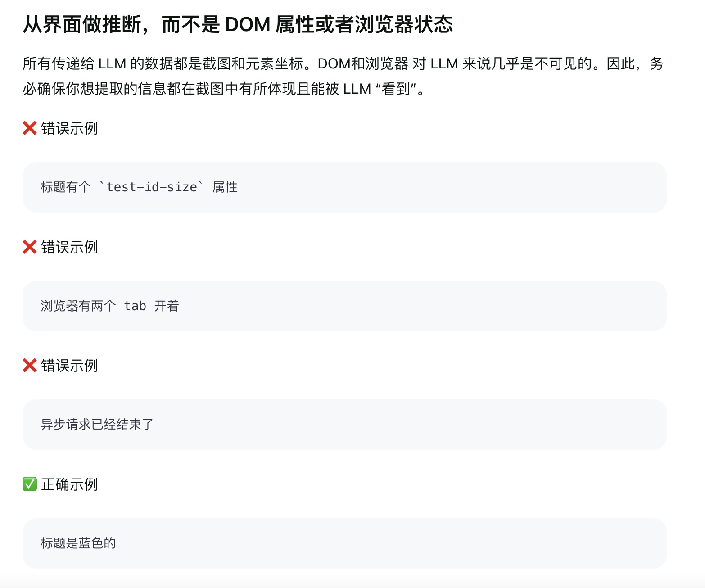Image resolution: width=705 pixels, height=588 pixels.
Task: Click the third red X error icon
Action: [30, 366]
